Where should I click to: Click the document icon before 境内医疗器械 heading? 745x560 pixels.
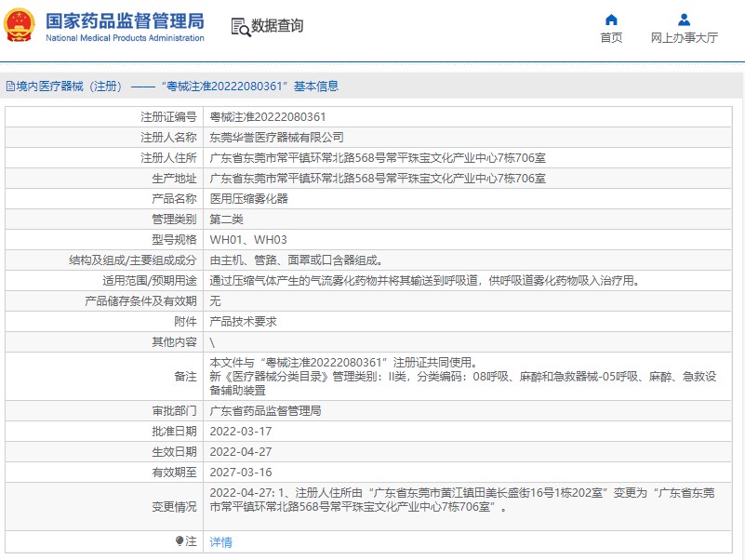[9, 87]
